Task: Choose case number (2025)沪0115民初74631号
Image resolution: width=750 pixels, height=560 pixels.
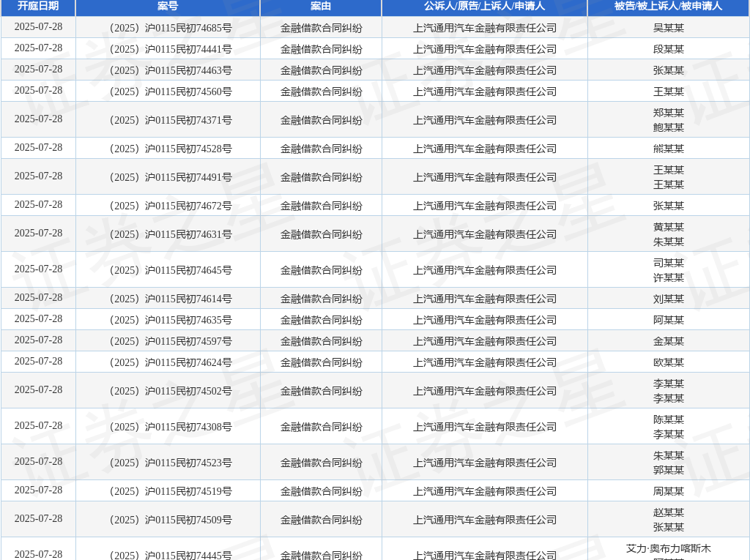Action: [171, 235]
